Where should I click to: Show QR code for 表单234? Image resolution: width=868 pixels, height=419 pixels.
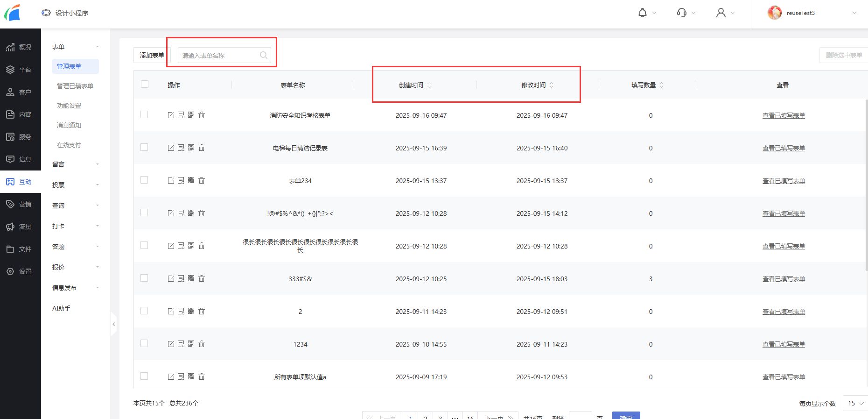[x=191, y=180]
